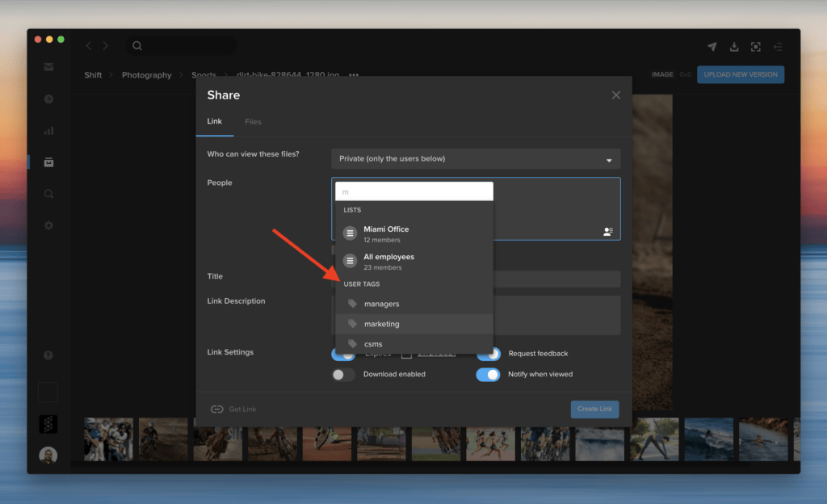
Task: Open the recent clock icon in sidebar
Action: (48, 99)
